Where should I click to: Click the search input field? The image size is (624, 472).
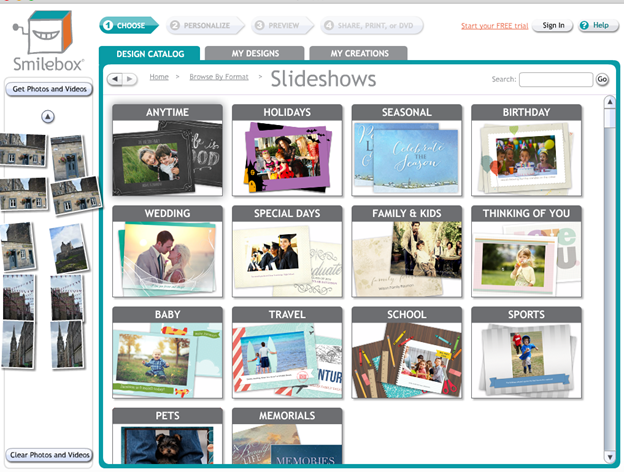556,79
